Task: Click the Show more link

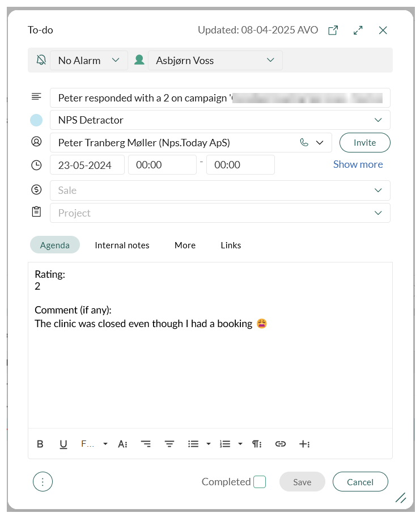Action: coord(358,164)
